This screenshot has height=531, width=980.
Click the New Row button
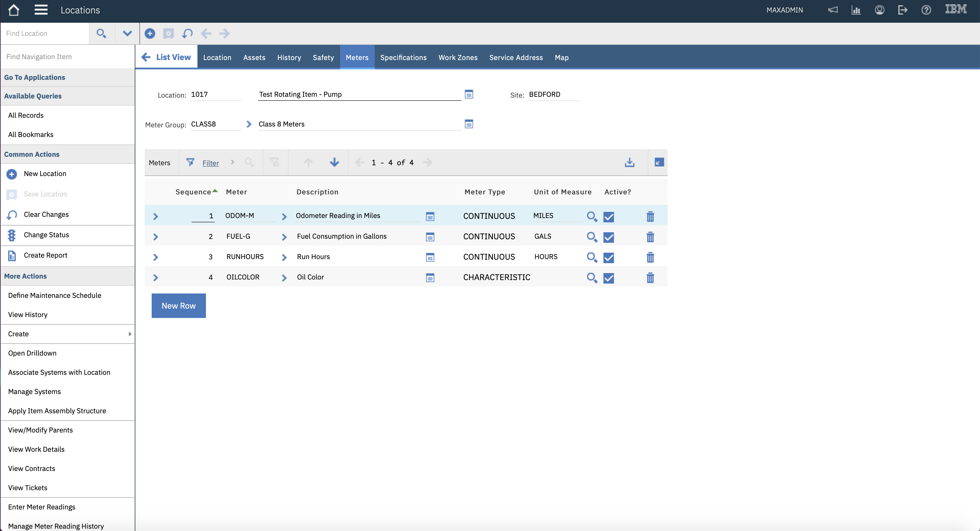point(178,306)
